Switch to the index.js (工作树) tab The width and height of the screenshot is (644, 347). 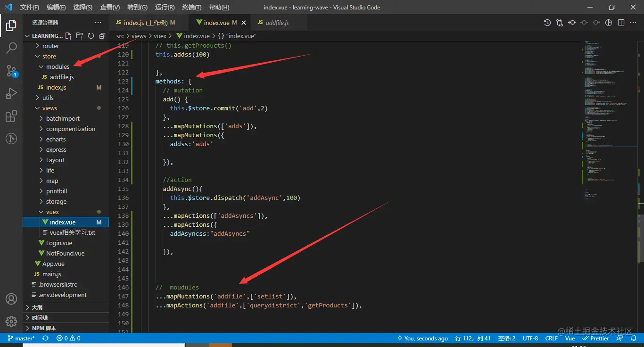149,23
